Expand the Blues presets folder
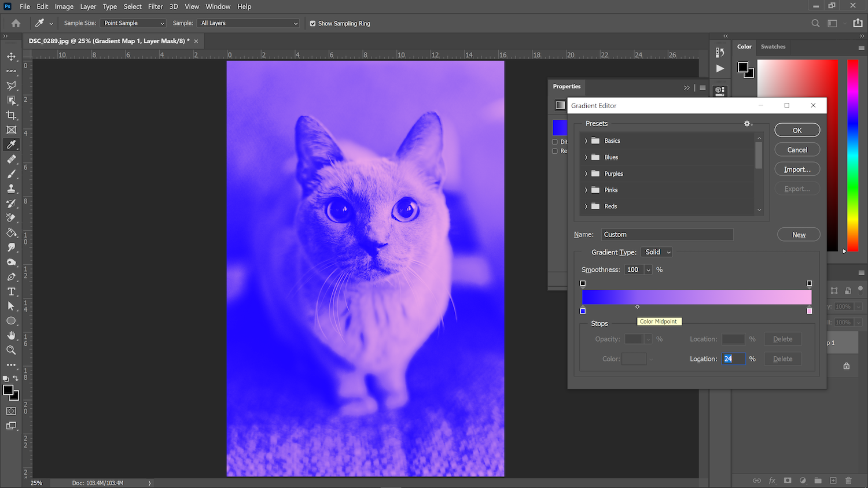 (x=586, y=157)
